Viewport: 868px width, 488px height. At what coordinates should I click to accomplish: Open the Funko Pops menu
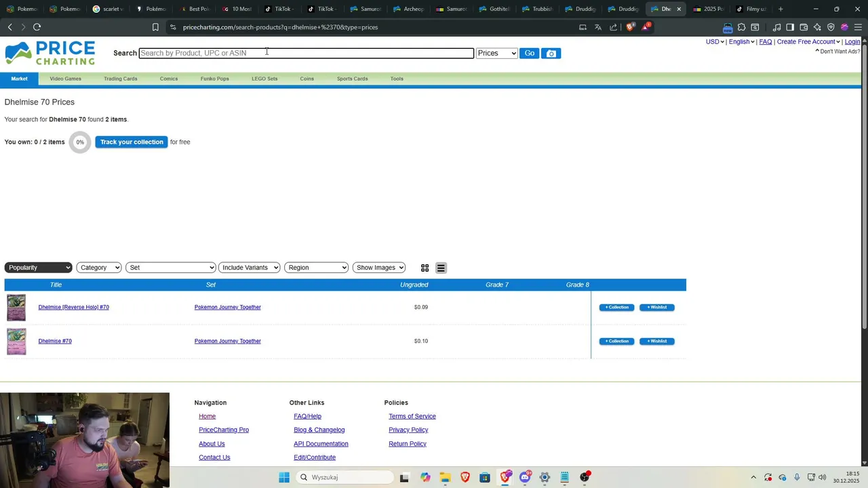pos(215,79)
